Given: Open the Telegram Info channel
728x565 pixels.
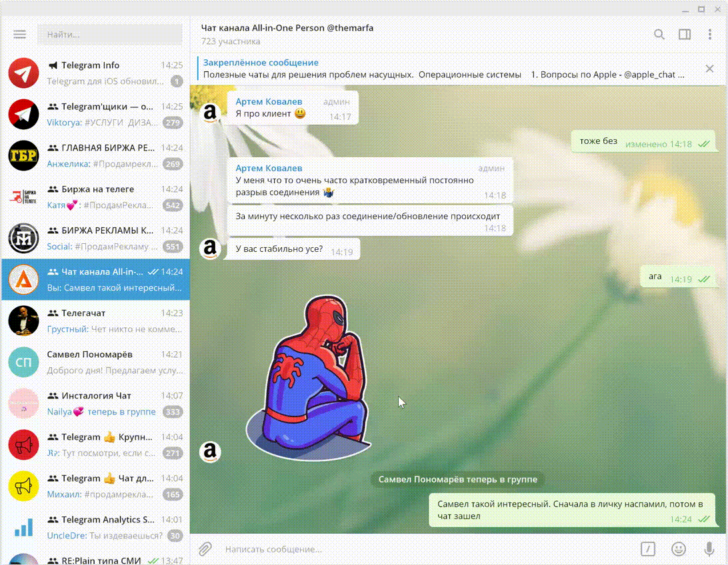Looking at the screenshot, I should [x=95, y=73].
